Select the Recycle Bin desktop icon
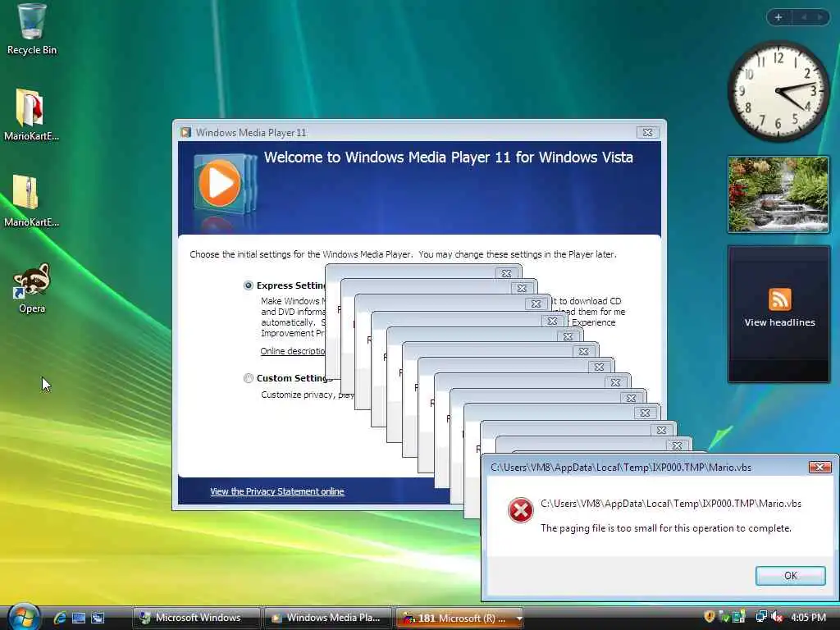The height and width of the screenshot is (630, 840). click(31, 30)
